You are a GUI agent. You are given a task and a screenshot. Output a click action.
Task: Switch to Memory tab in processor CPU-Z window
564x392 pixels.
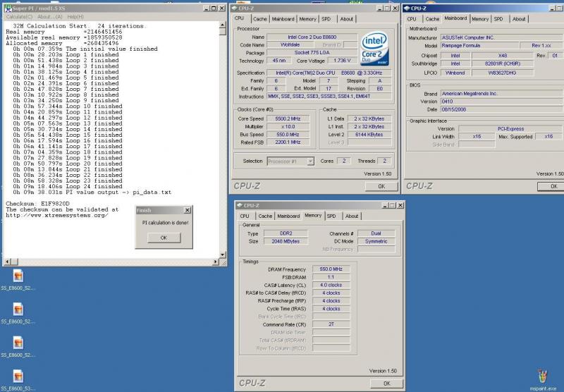[x=307, y=19]
